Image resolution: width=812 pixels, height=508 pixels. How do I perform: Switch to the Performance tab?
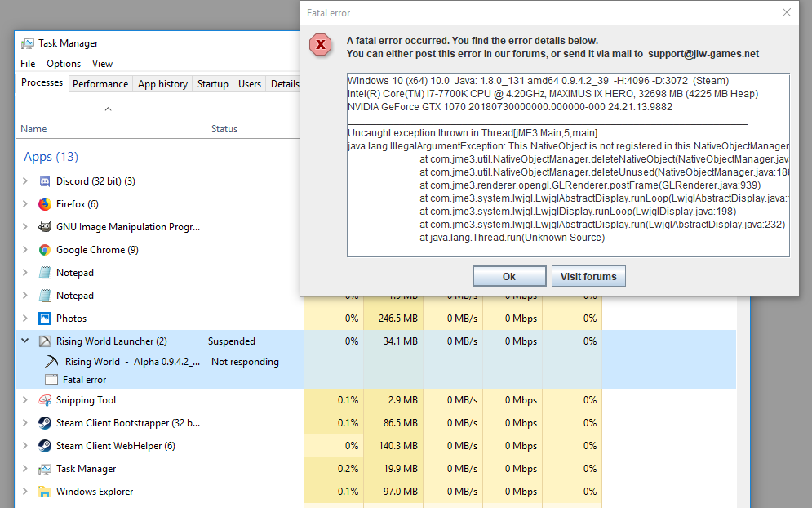pyautogui.click(x=100, y=84)
